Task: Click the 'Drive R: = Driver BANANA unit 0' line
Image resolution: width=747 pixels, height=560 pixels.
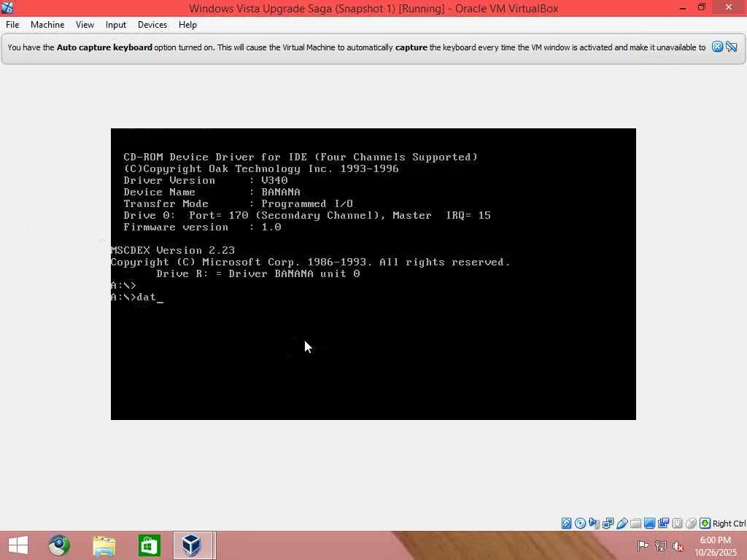Action: pos(258,274)
